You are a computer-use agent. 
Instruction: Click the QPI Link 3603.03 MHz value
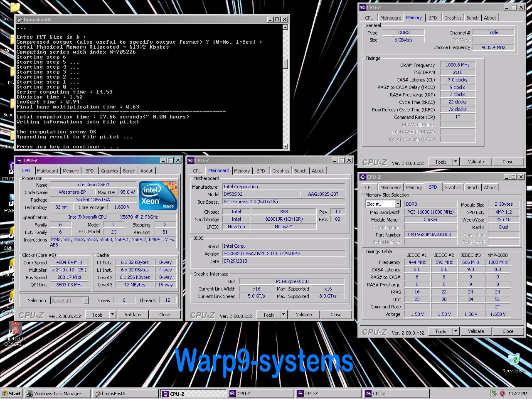tap(69, 285)
